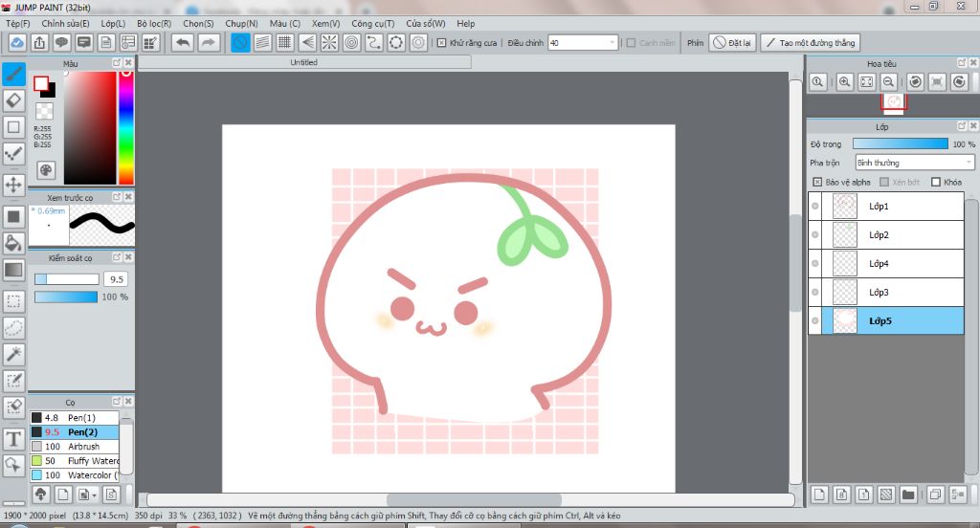Select the Magic Wand tool
980x528 pixels.
point(13,354)
